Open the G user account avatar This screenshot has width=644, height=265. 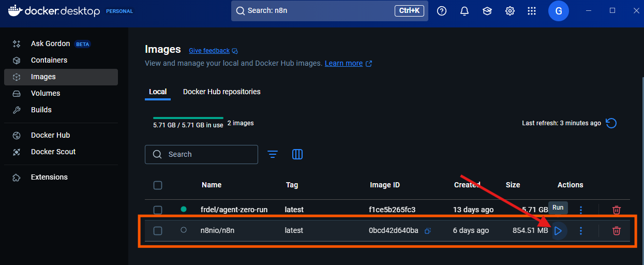pyautogui.click(x=559, y=11)
